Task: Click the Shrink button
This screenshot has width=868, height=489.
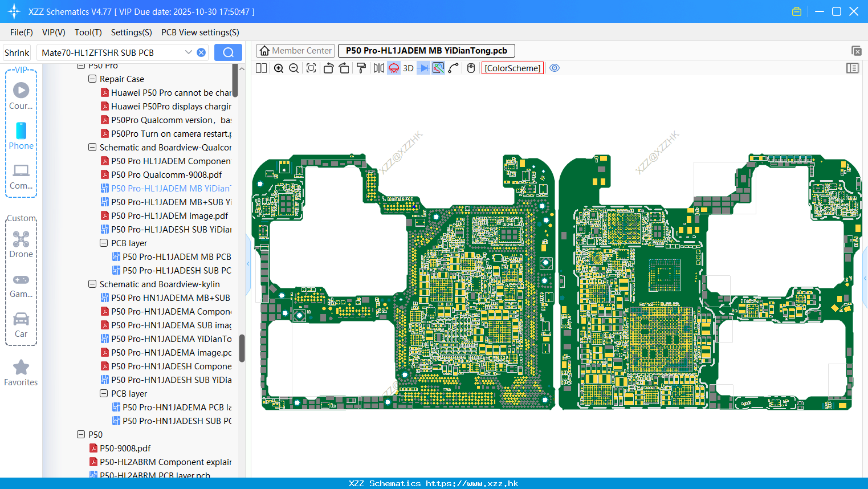Action: coord(17,52)
